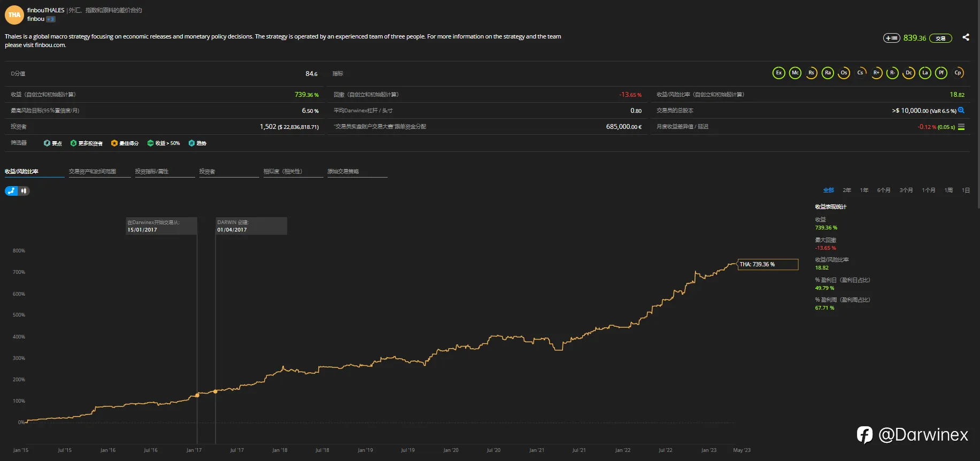
Task: Switch chart to candlestick view toggle
Action: [24, 190]
